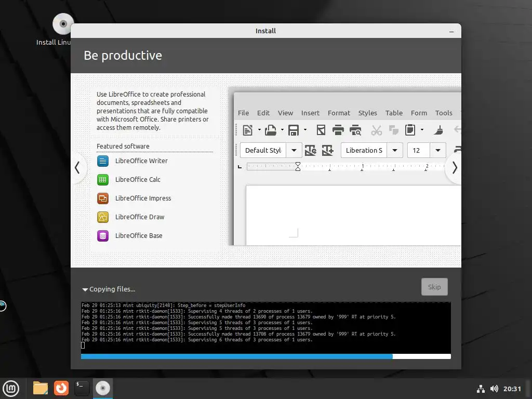The height and width of the screenshot is (399, 532).
Task: Click the LibreOffice Impress icon
Action: [103, 198]
